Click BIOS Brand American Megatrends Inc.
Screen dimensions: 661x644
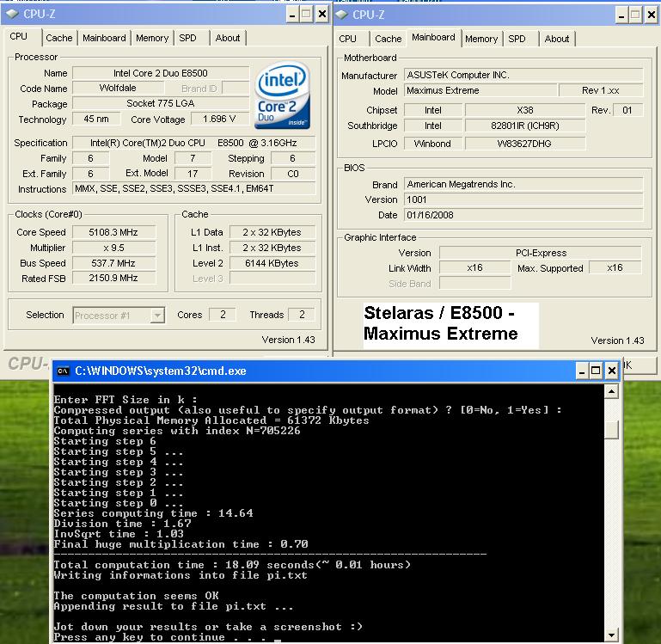click(x=523, y=184)
